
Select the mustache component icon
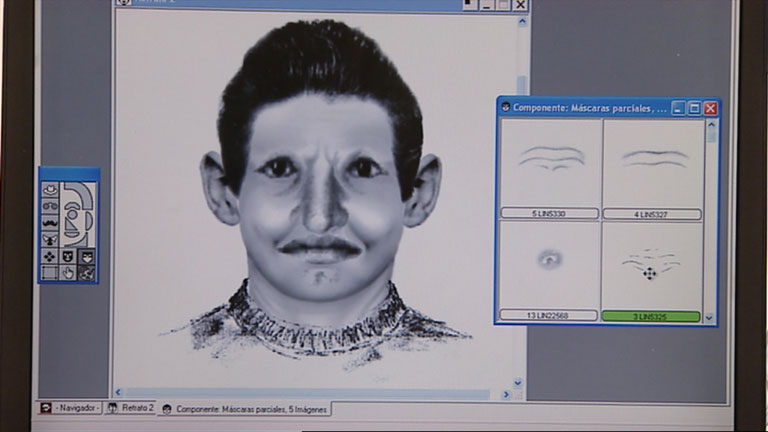50,222
